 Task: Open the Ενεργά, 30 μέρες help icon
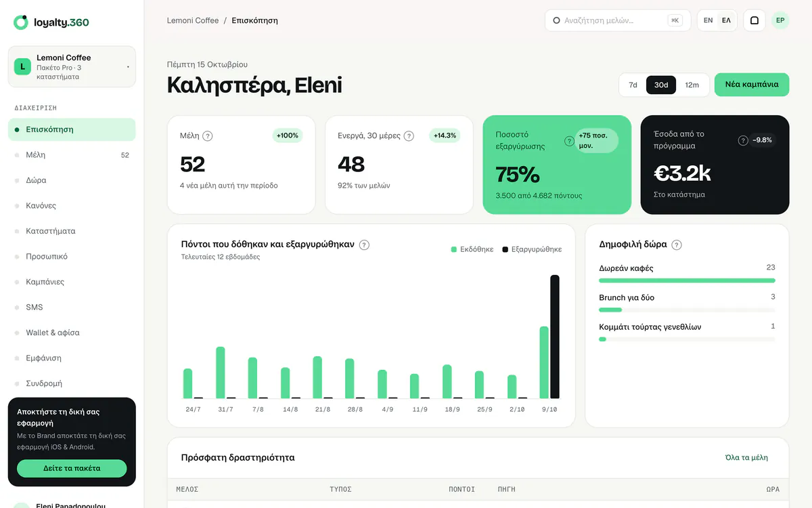click(409, 135)
